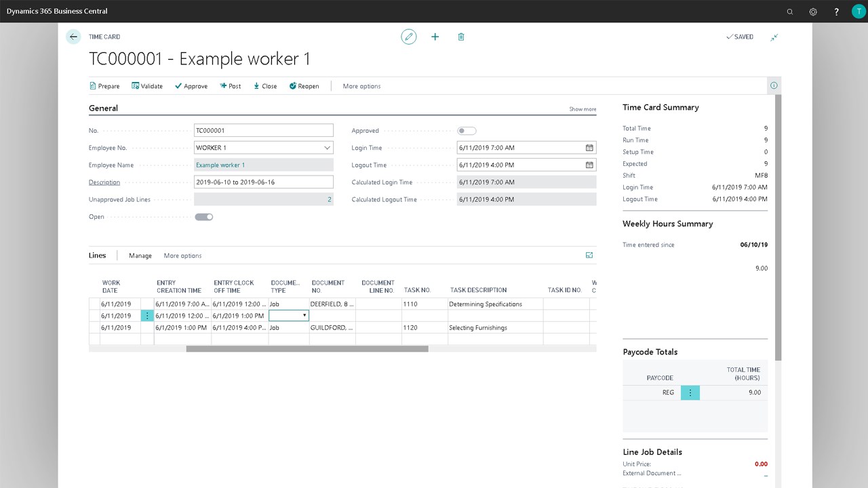Toggle the Approved switch

467,131
